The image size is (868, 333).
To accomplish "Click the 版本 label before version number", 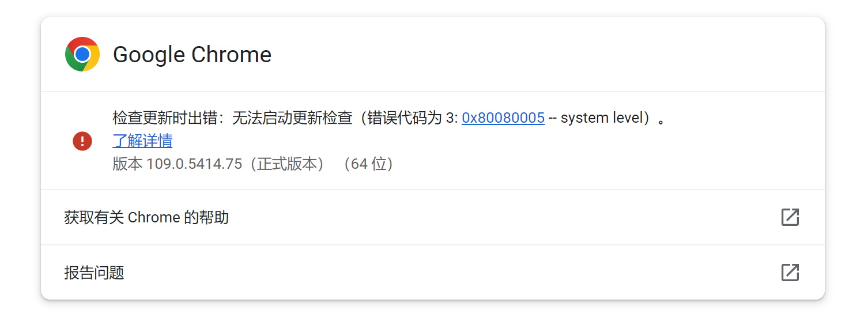I will click(x=127, y=164).
